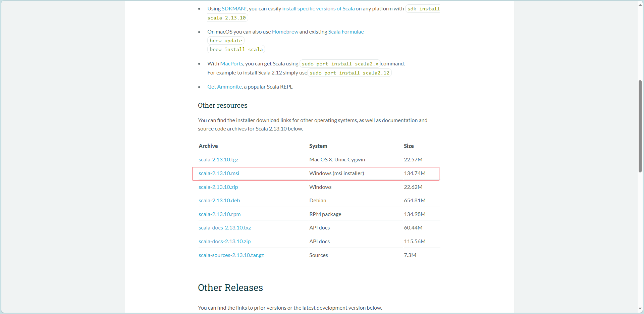Click the '134.98M' size value
The height and width of the screenshot is (314, 644).
pos(415,214)
